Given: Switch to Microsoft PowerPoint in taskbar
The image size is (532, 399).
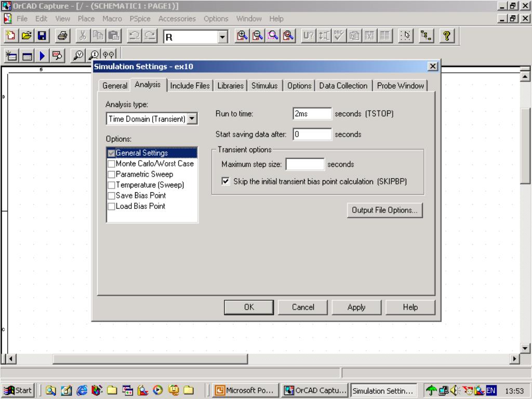Looking at the screenshot, I should coord(246,391).
